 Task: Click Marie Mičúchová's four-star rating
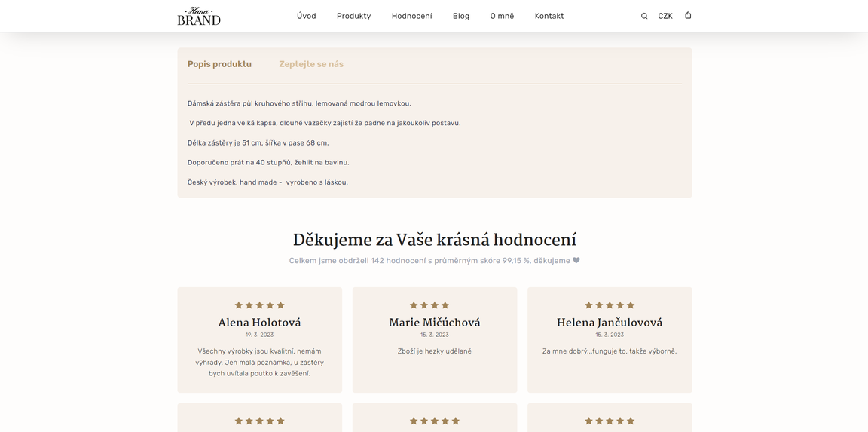pyautogui.click(x=429, y=305)
